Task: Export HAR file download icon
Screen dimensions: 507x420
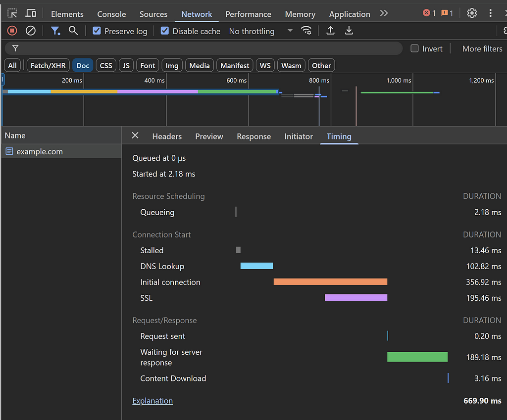Action: 349,31
